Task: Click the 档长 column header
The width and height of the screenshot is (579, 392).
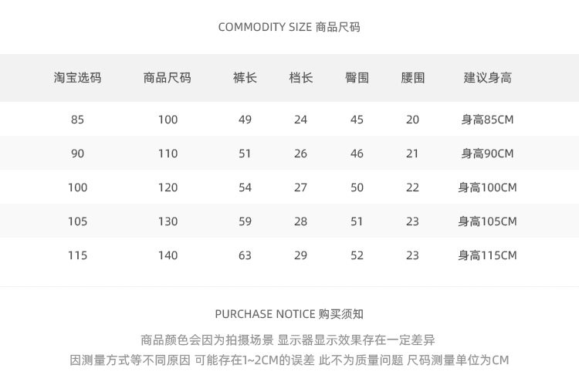Action: click(x=300, y=77)
